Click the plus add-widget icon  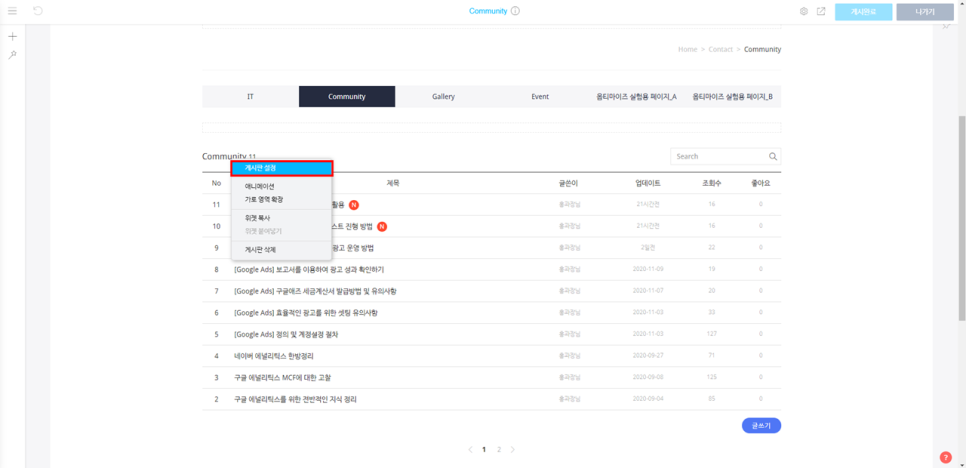(12, 36)
